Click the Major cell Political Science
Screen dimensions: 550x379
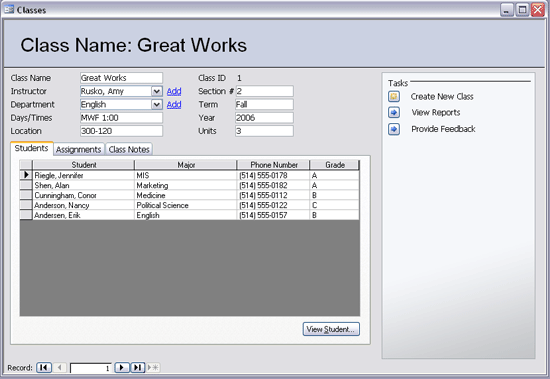[x=186, y=205]
